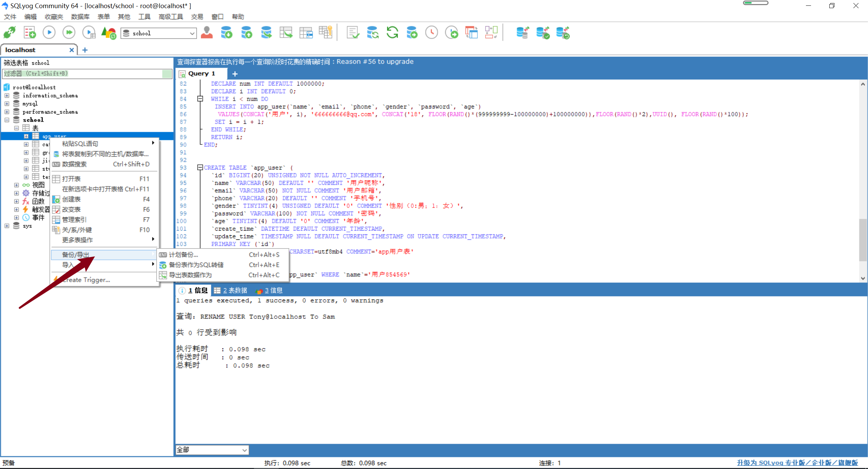The height and width of the screenshot is (469, 868).
Task: Open the 文件 menu
Action: [x=10, y=17]
